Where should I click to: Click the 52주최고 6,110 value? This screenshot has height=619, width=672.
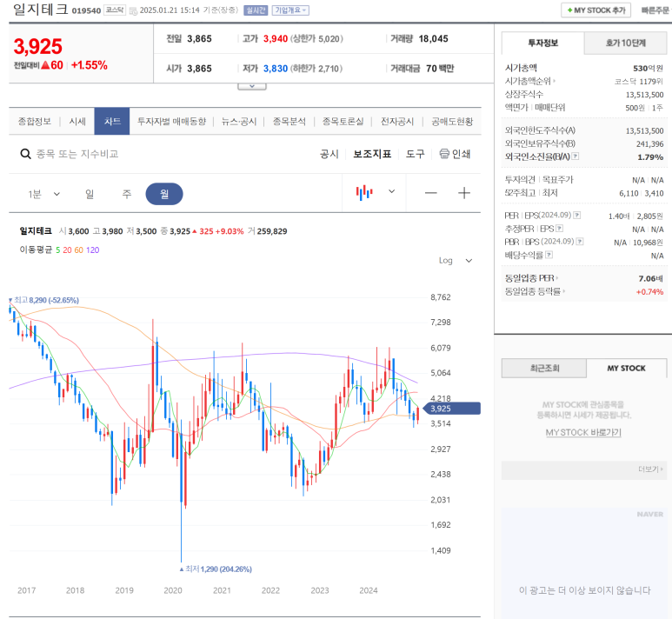629,193
